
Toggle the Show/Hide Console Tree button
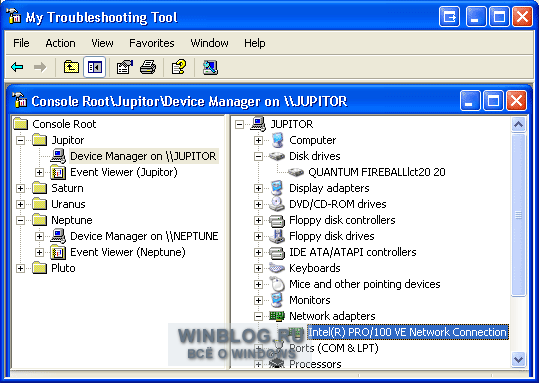tap(95, 67)
